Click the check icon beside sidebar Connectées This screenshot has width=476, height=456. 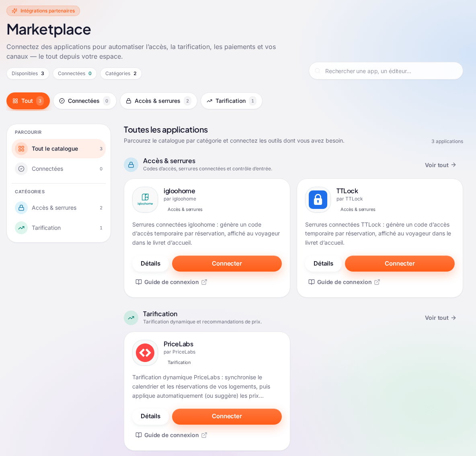[21, 169]
